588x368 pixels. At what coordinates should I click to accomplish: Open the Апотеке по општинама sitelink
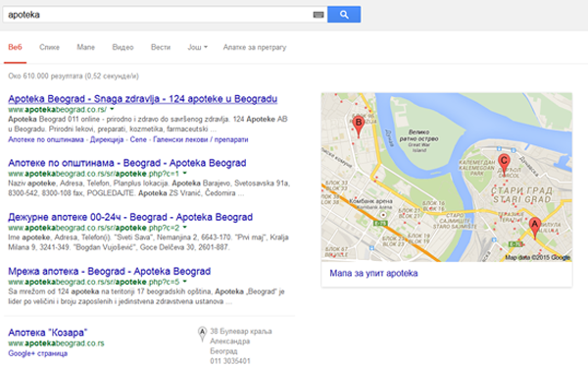46,139
